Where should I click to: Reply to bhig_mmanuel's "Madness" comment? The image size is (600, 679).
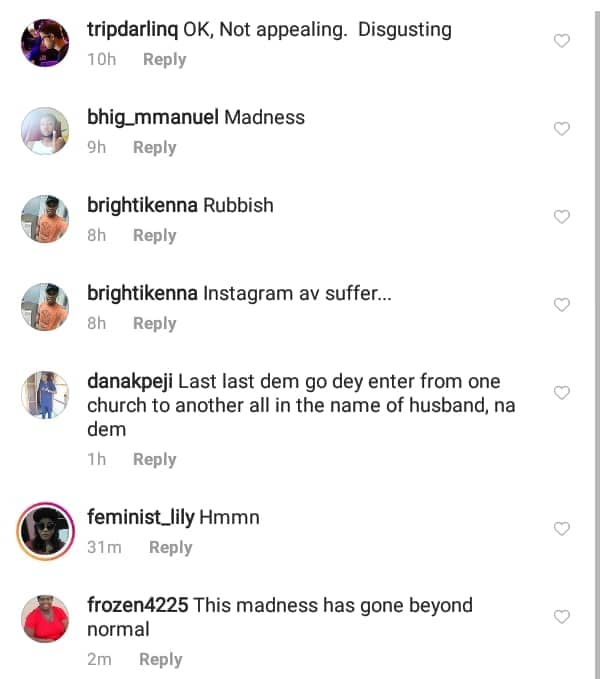(x=154, y=147)
